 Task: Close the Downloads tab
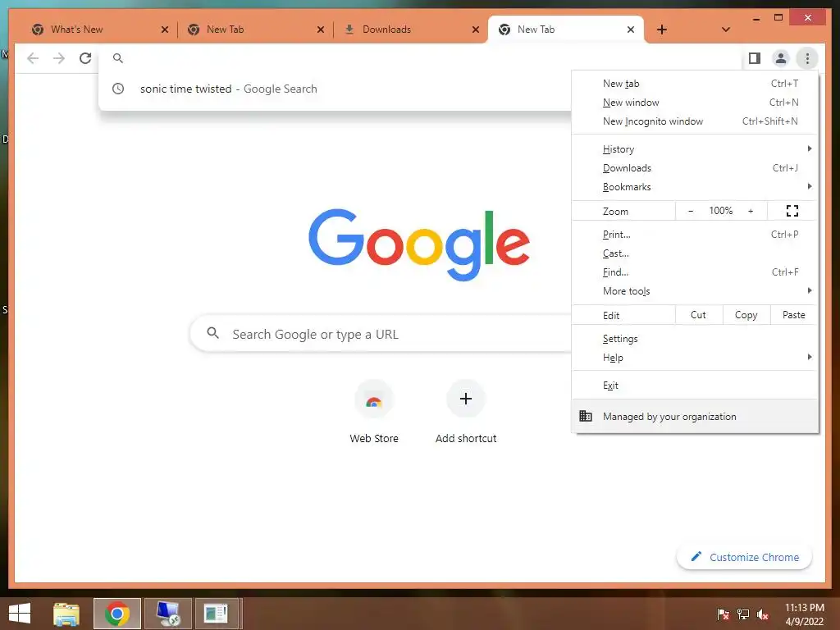[x=475, y=30]
